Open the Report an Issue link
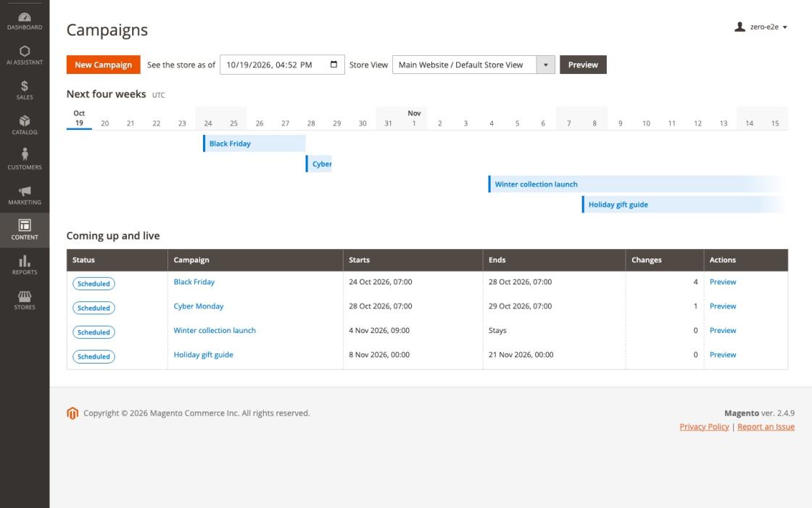Viewport: 812px width, 508px height. pyautogui.click(x=766, y=427)
